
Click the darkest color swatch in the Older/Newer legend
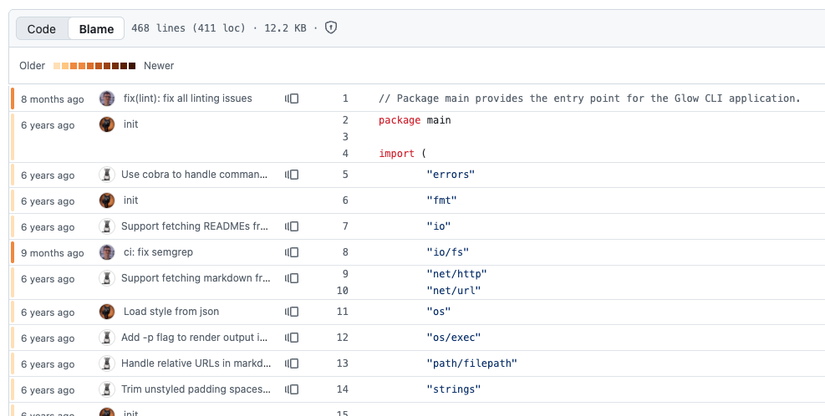[132, 66]
